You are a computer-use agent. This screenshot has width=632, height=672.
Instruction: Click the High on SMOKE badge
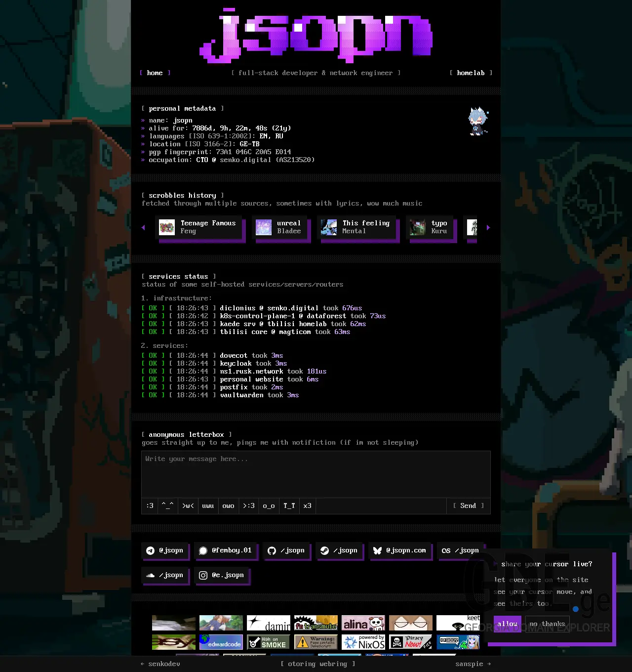pos(269,642)
